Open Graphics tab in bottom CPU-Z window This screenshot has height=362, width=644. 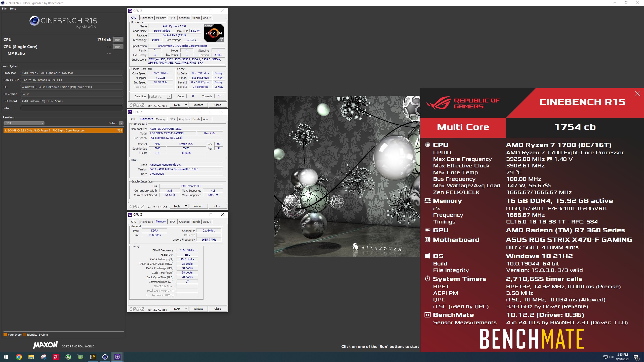tap(184, 222)
